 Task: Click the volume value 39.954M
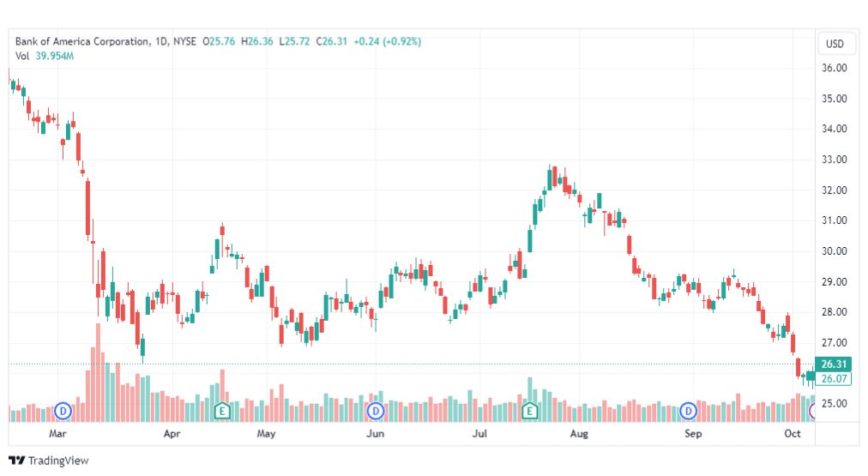54,56
